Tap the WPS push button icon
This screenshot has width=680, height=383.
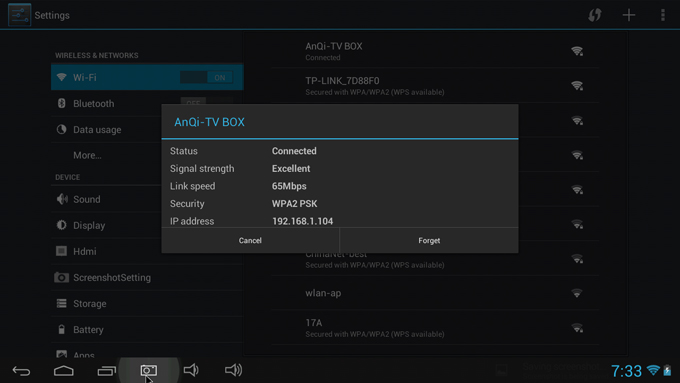point(595,15)
